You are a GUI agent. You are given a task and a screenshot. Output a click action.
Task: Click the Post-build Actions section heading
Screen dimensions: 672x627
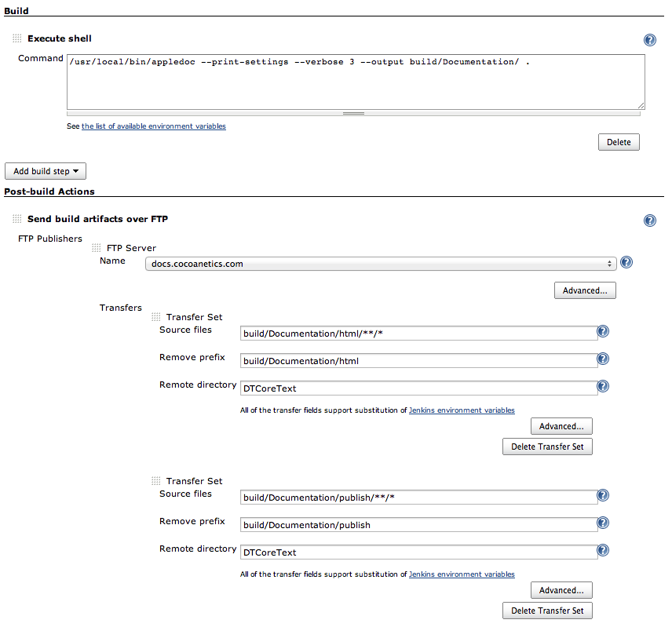pos(49,191)
